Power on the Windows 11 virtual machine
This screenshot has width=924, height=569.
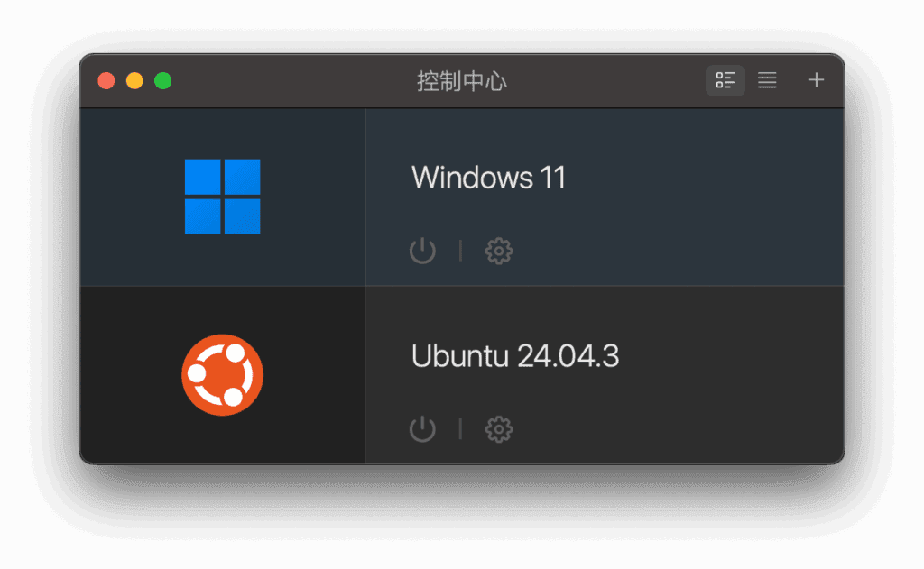pos(423,251)
